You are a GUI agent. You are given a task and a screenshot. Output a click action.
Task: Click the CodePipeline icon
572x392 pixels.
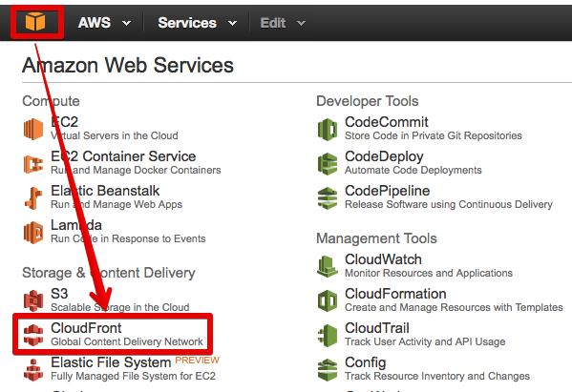pyautogui.click(x=328, y=198)
